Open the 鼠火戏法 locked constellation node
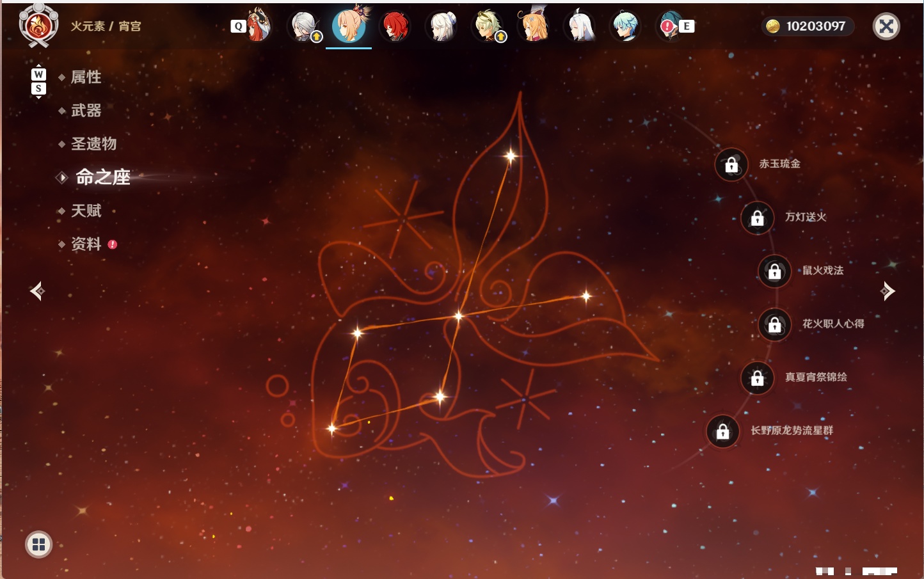 click(775, 271)
